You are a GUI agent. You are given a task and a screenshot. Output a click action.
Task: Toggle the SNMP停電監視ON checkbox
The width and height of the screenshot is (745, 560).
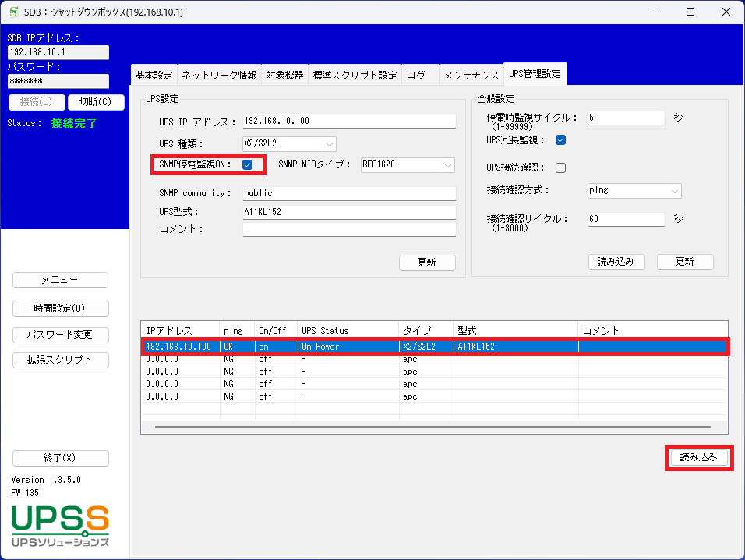[247, 164]
